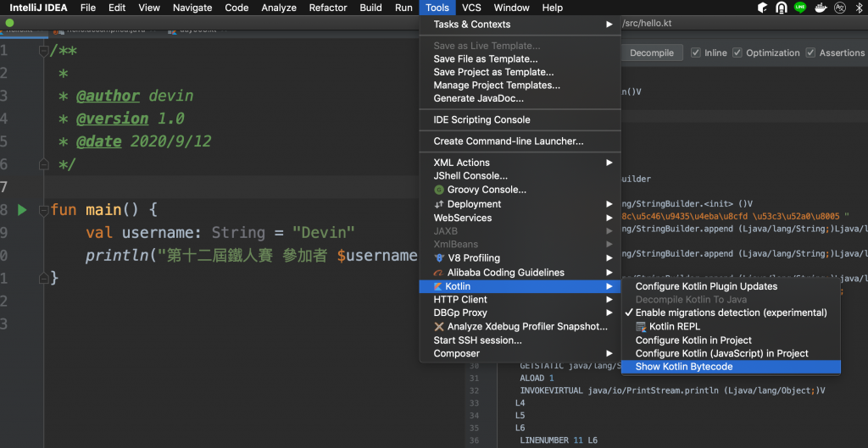Open the Help menu
This screenshot has height=448, width=868.
pyautogui.click(x=553, y=8)
